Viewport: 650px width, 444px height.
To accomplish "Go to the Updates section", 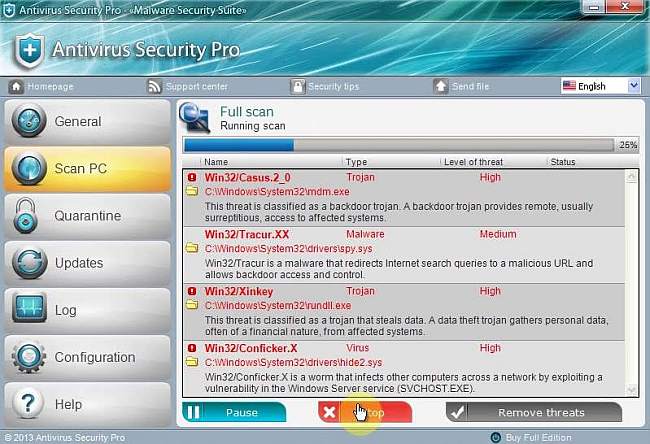I will point(87,263).
